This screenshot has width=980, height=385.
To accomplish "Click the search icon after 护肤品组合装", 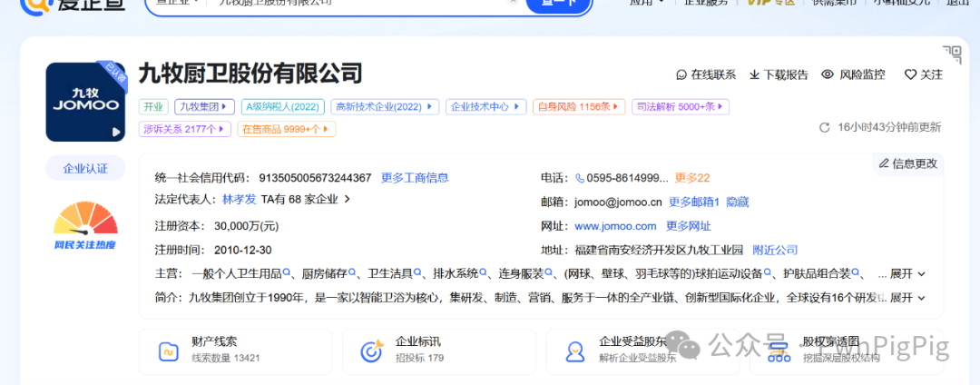I will coord(856,272).
